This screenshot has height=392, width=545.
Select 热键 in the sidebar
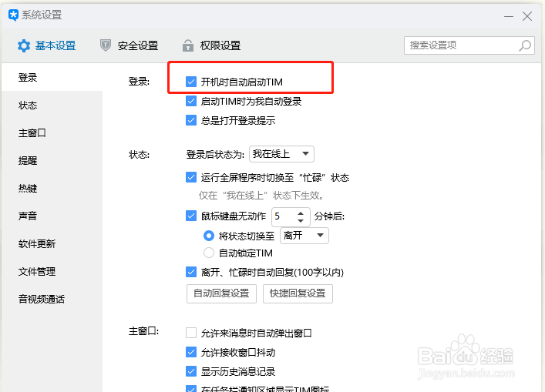click(52, 189)
